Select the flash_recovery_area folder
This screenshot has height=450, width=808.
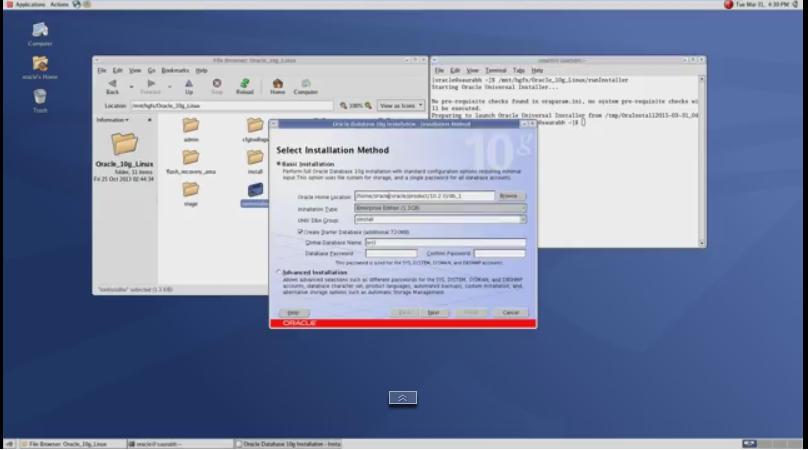click(x=191, y=161)
